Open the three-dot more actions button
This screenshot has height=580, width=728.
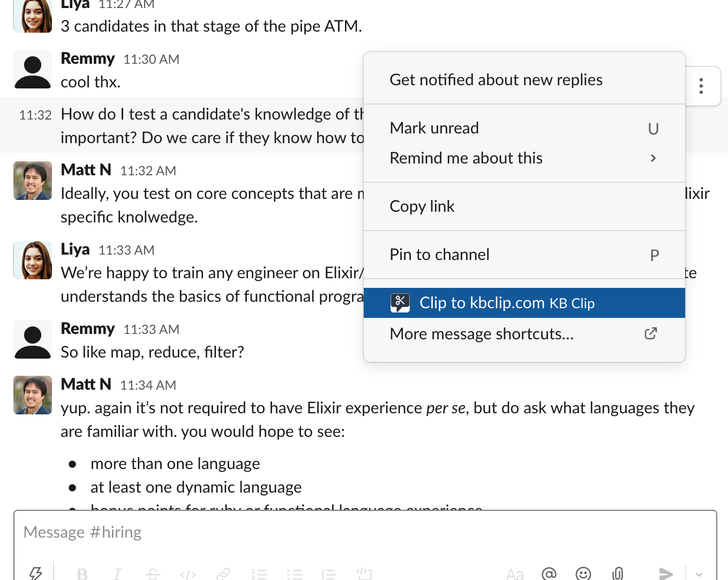click(701, 86)
